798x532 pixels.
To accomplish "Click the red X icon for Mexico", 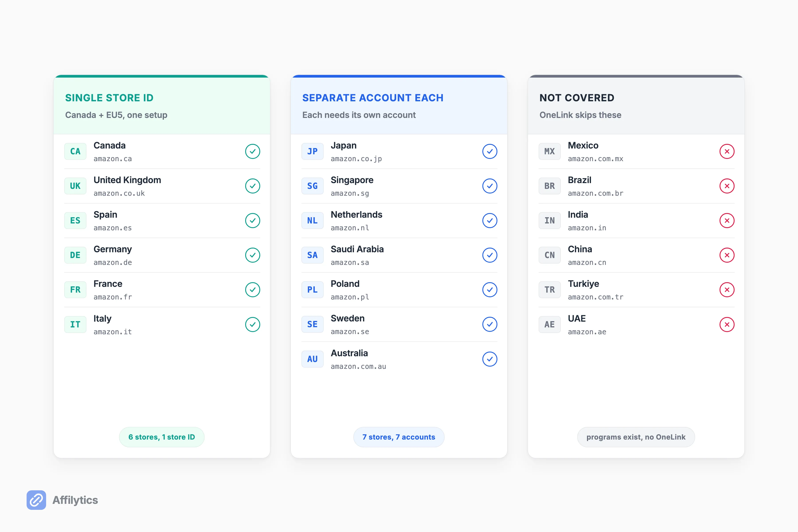I will click(727, 151).
